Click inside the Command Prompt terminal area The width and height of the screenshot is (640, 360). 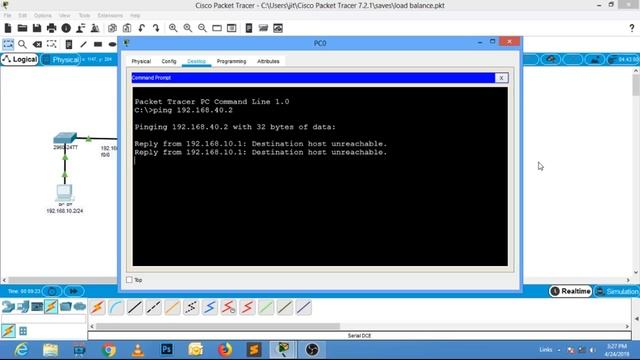coord(320,176)
